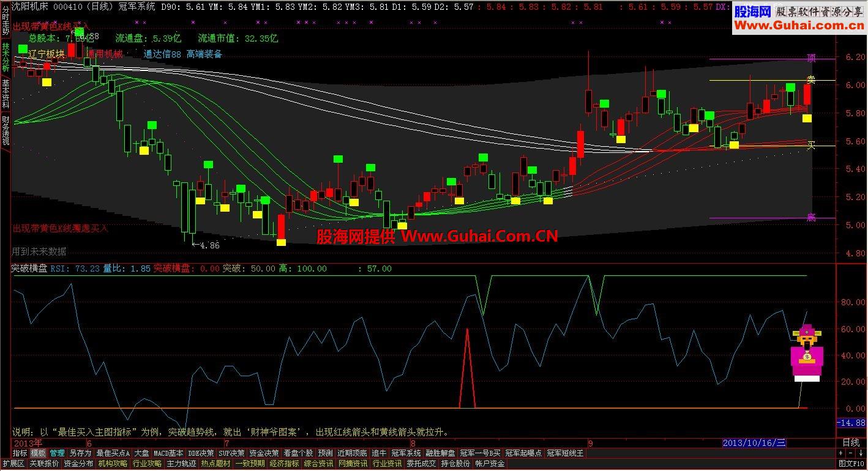Image resolution: width=868 pixels, height=471 pixels.
Task: Switch to the 大盘 tab
Action: pyautogui.click(x=141, y=453)
